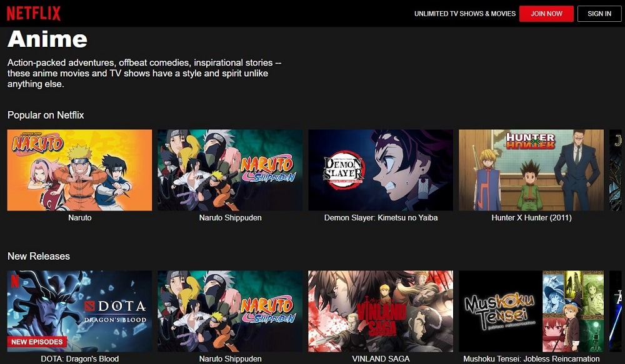Click the Sign In button

[x=599, y=14]
